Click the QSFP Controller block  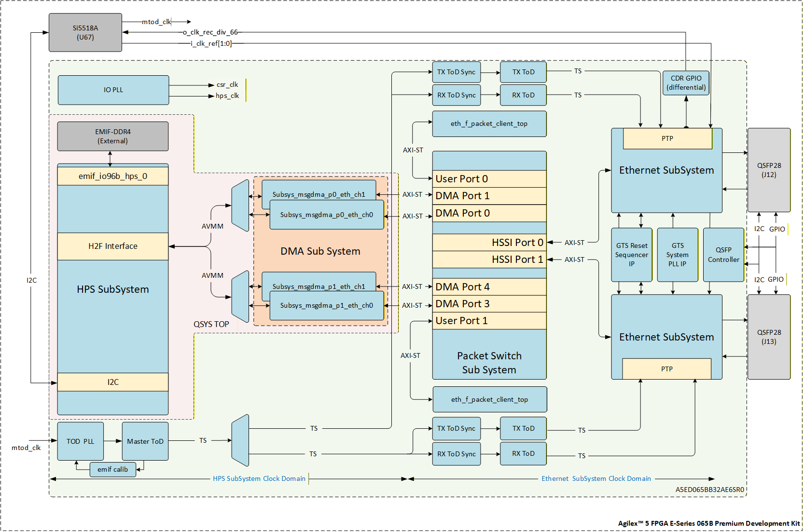tap(723, 255)
